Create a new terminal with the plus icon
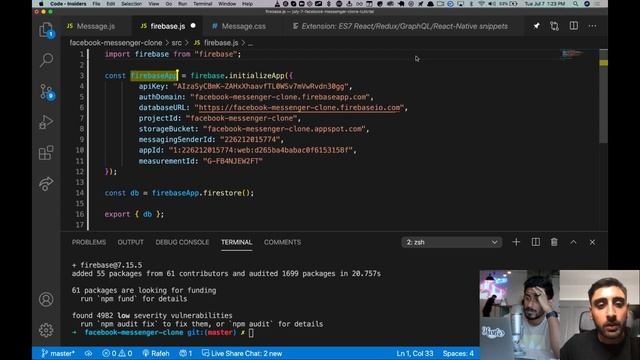This screenshot has height=360, width=640. click(516, 242)
